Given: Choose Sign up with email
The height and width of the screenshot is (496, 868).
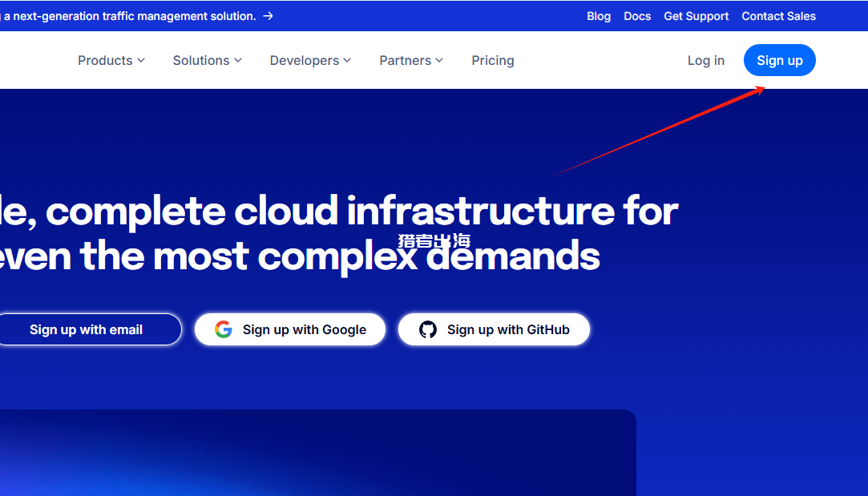Looking at the screenshot, I should [x=89, y=329].
